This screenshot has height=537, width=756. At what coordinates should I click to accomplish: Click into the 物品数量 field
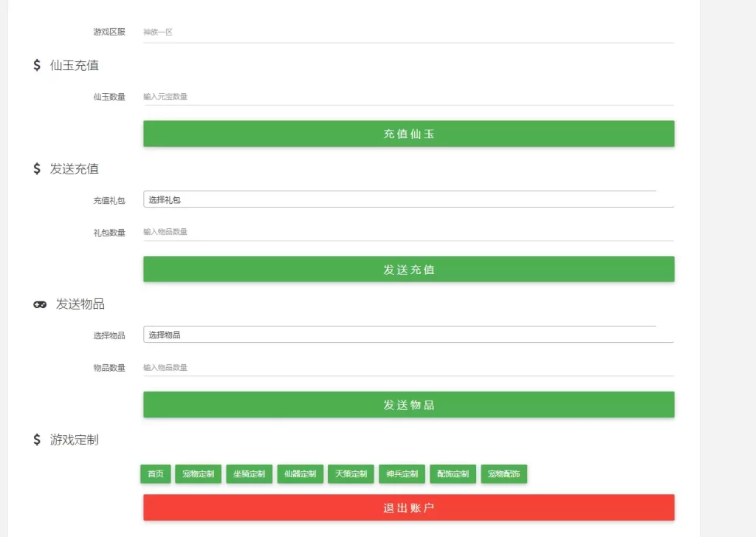(408, 367)
